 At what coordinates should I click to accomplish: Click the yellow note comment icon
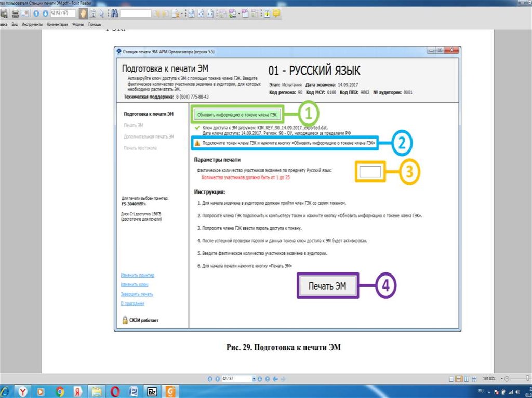click(x=276, y=13)
